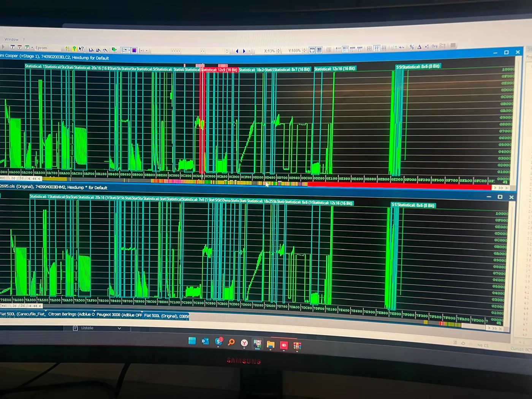
Task: Switch bottom hexdump window to Text tab
Action: 3,306
